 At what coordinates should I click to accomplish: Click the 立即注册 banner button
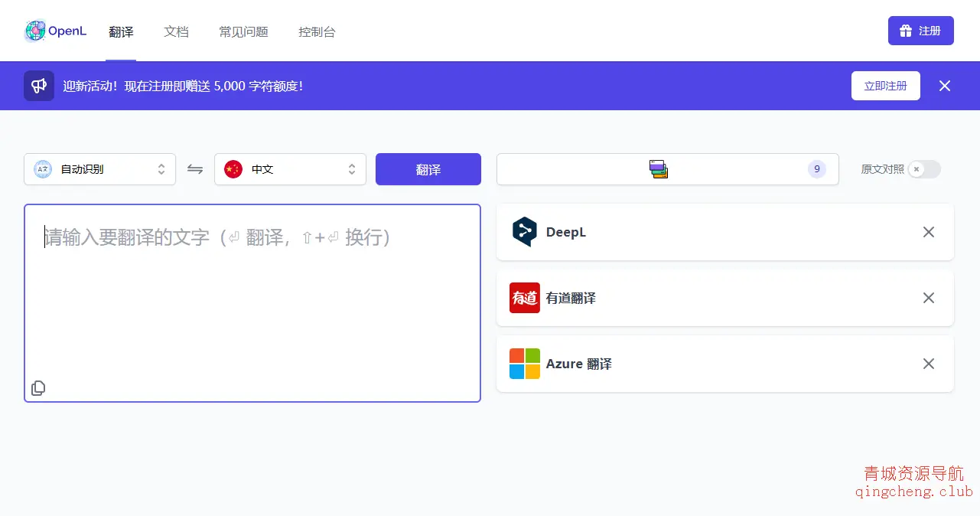click(x=885, y=86)
